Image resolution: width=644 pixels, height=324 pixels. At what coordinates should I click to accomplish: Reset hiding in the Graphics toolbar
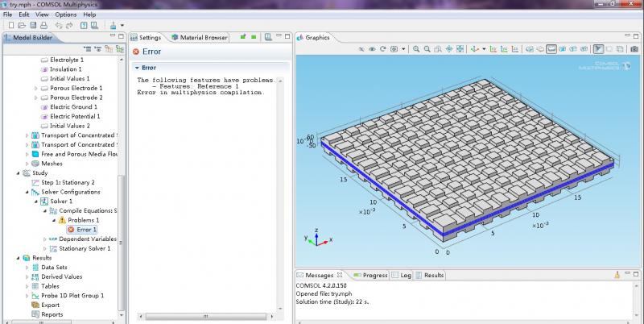click(x=383, y=49)
